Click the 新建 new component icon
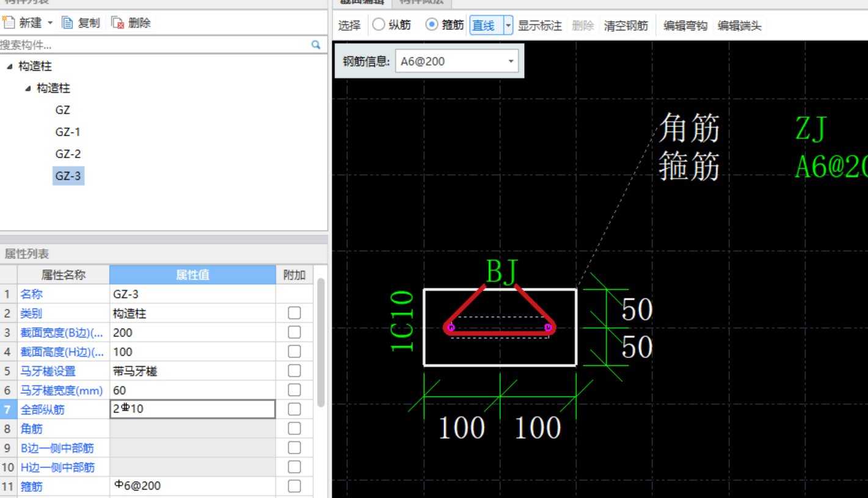Viewport: 868px width, 498px height. click(x=8, y=23)
